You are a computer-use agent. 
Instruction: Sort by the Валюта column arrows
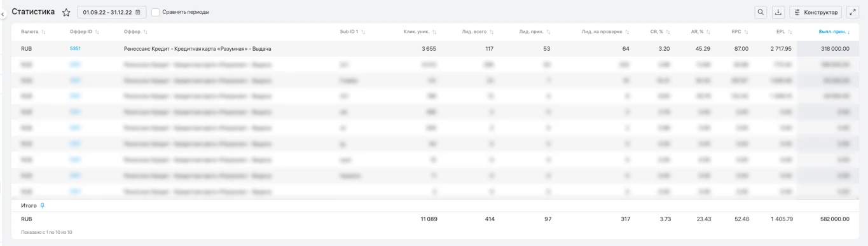point(44,32)
